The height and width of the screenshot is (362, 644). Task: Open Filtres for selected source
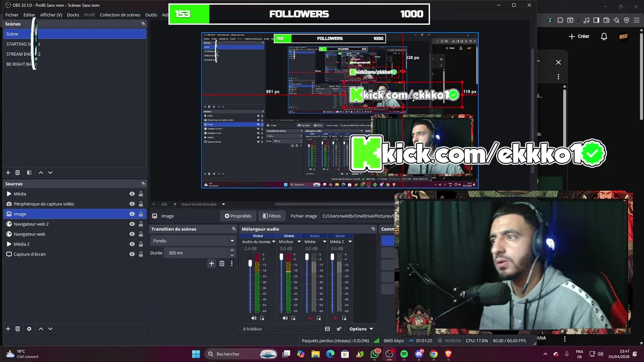(x=272, y=216)
